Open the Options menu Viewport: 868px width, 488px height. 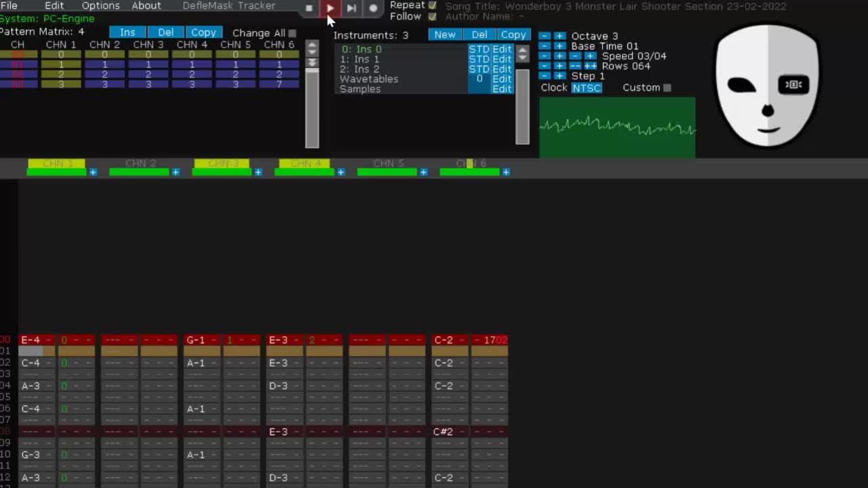[x=100, y=5]
